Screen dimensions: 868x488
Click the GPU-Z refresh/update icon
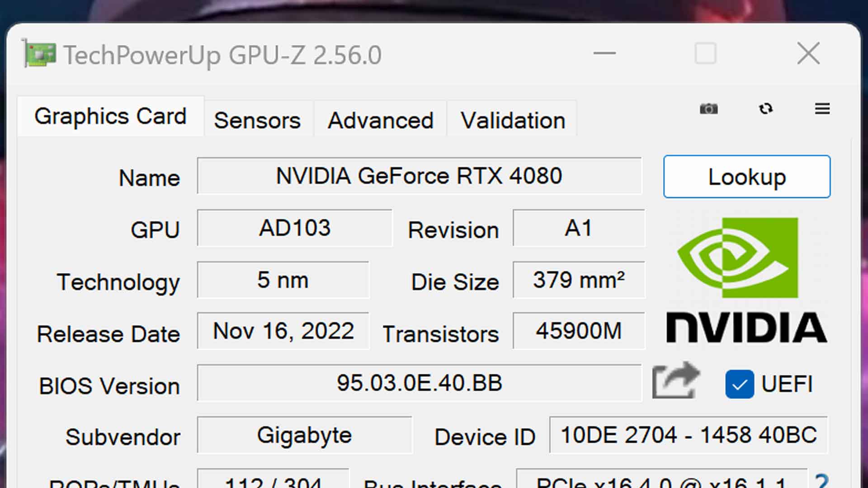765,109
